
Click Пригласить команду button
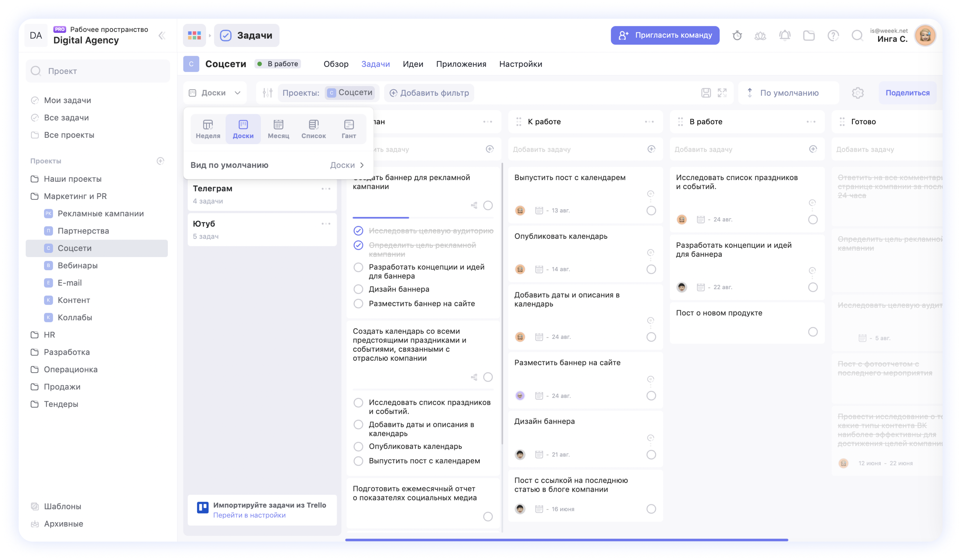pyautogui.click(x=665, y=35)
